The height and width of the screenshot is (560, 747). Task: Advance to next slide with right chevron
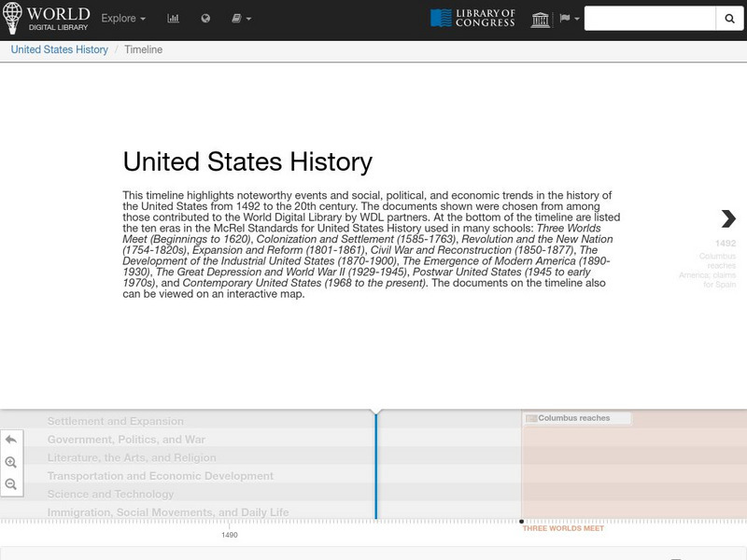728,218
